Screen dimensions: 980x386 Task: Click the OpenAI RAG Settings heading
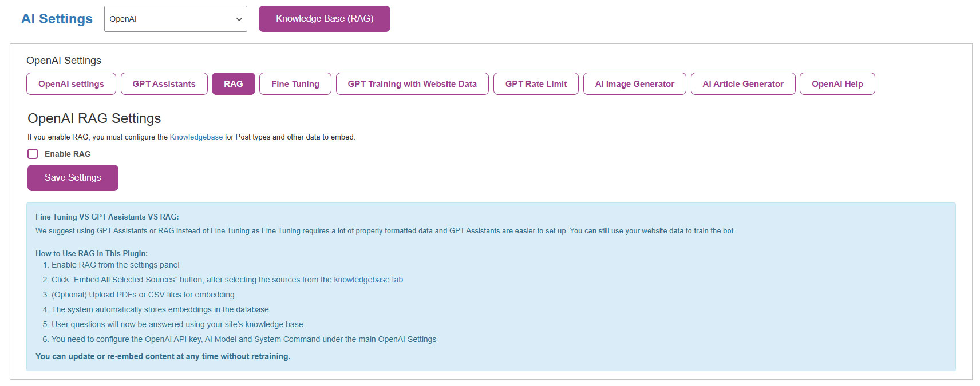point(94,118)
